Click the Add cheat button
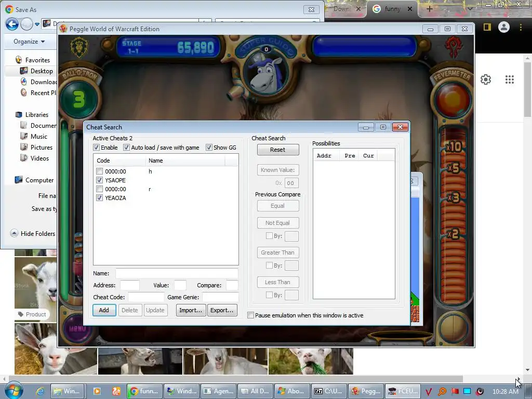The width and height of the screenshot is (532, 399). (104, 310)
